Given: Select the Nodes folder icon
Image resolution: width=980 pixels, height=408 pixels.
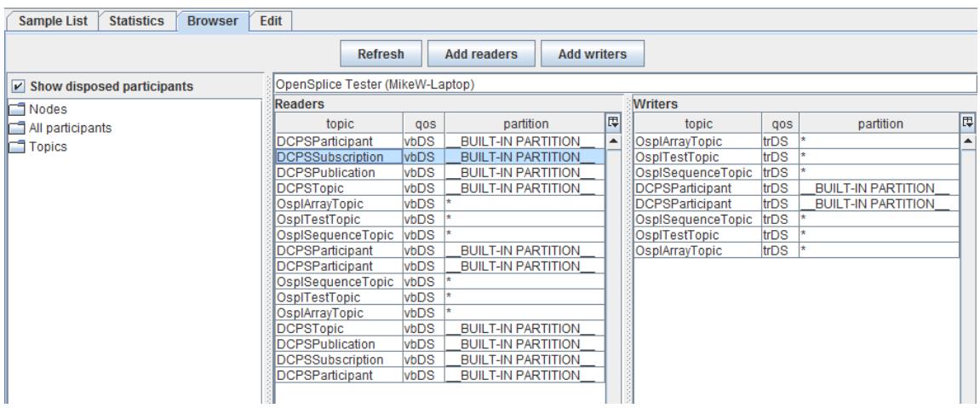Looking at the screenshot, I should click(17, 109).
